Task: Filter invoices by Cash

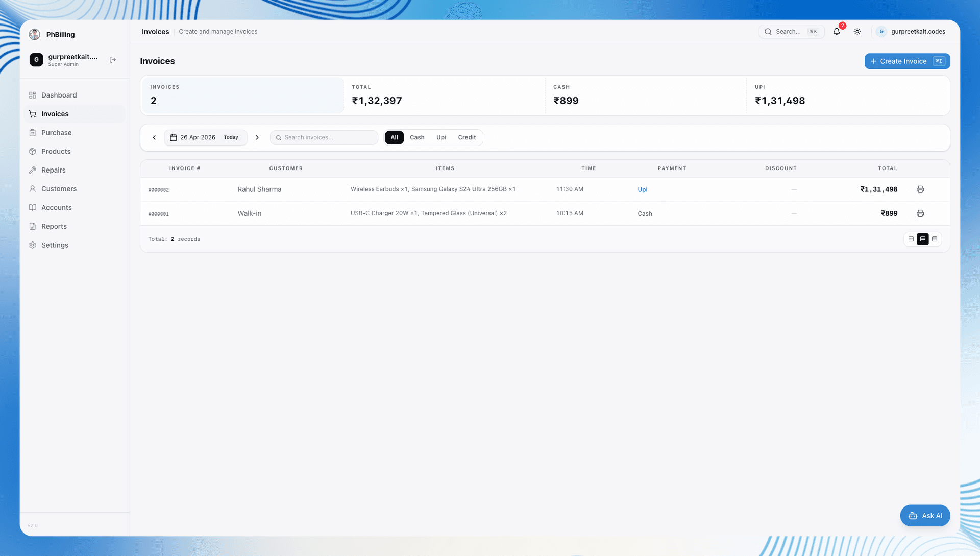Action: coord(417,137)
